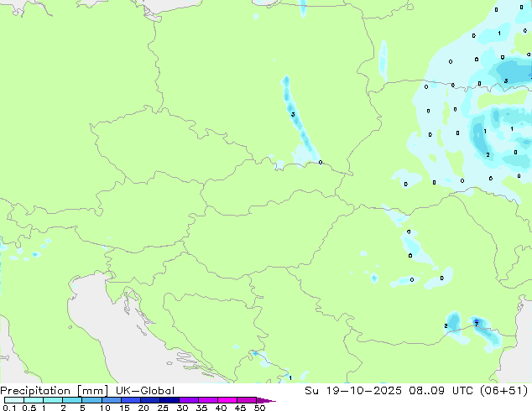Click the legend label '0.5'

(29, 408)
